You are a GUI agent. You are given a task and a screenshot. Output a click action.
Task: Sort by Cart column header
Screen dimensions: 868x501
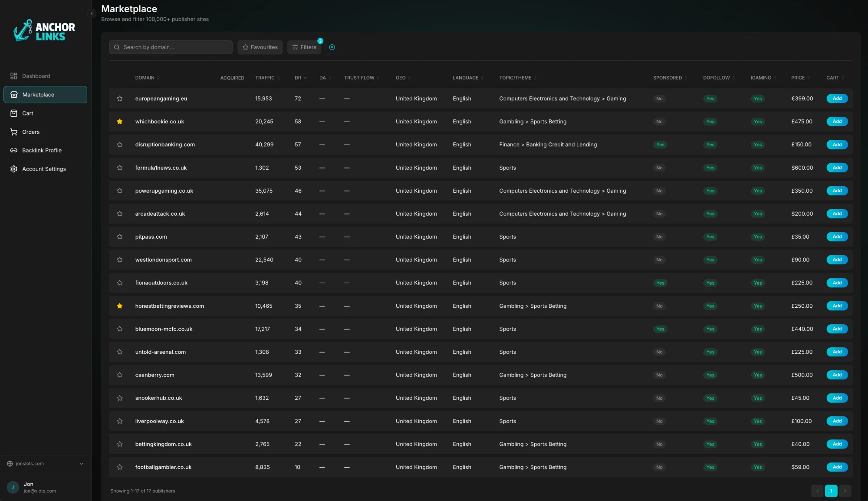point(835,78)
